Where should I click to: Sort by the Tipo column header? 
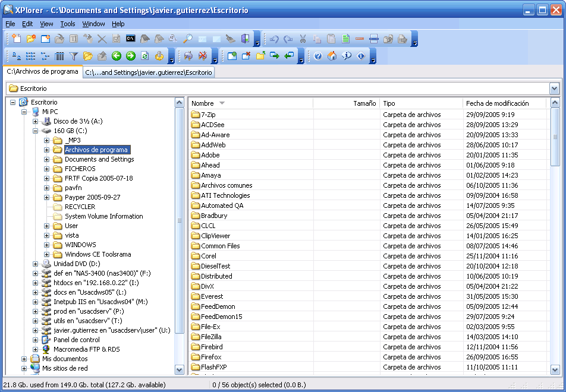tap(422, 103)
